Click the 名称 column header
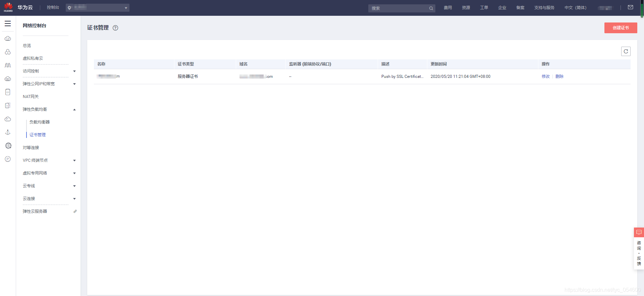Image resolution: width=644 pixels, height=296 pixels. pos(101,64)
